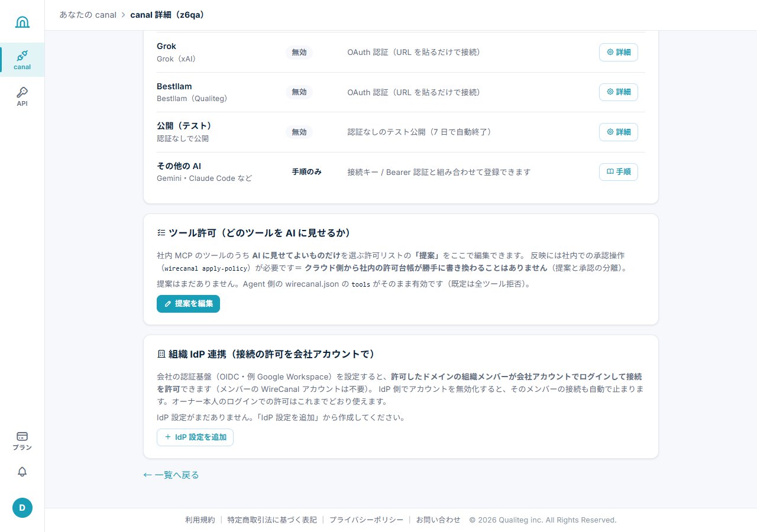Open 特定商取引法に基づく表記 footer link
The width and height of the screenshot is (757, 532).
click(x=272, y=520)
